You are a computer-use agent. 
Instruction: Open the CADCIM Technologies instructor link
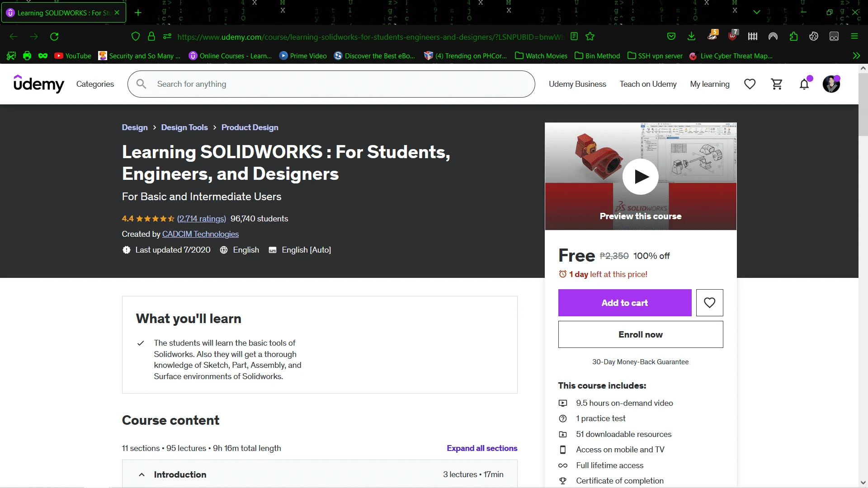[x=200, y=234]
